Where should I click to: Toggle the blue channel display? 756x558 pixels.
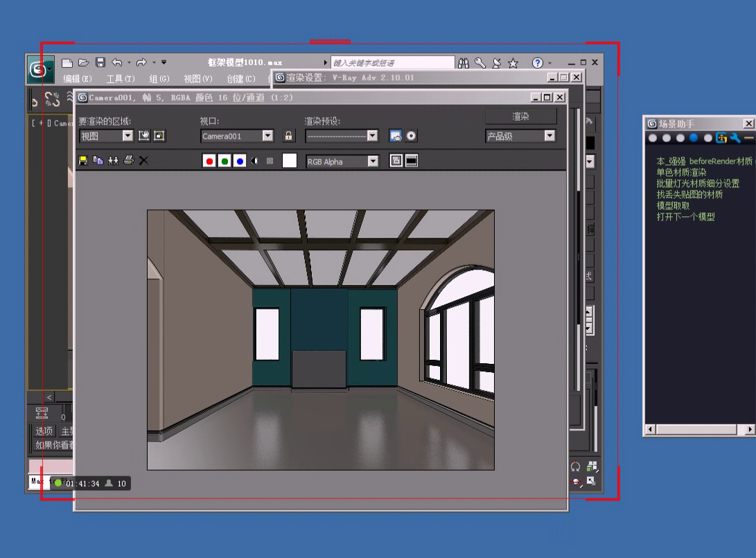(x=240, y=161)
